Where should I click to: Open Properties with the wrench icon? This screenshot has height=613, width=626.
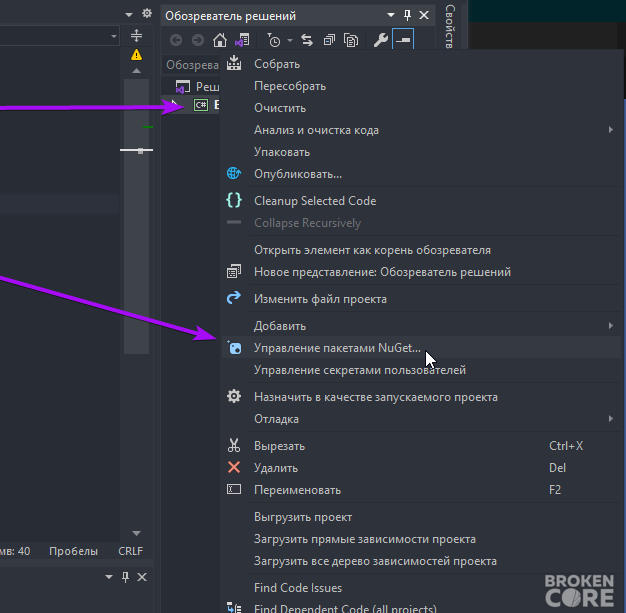[x=380, y=40]
